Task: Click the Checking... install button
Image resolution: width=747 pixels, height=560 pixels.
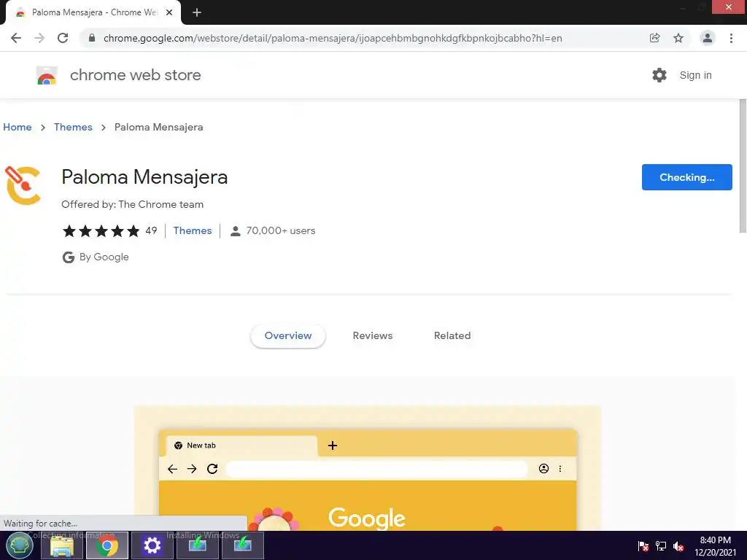Action: [x=686, y=177]
